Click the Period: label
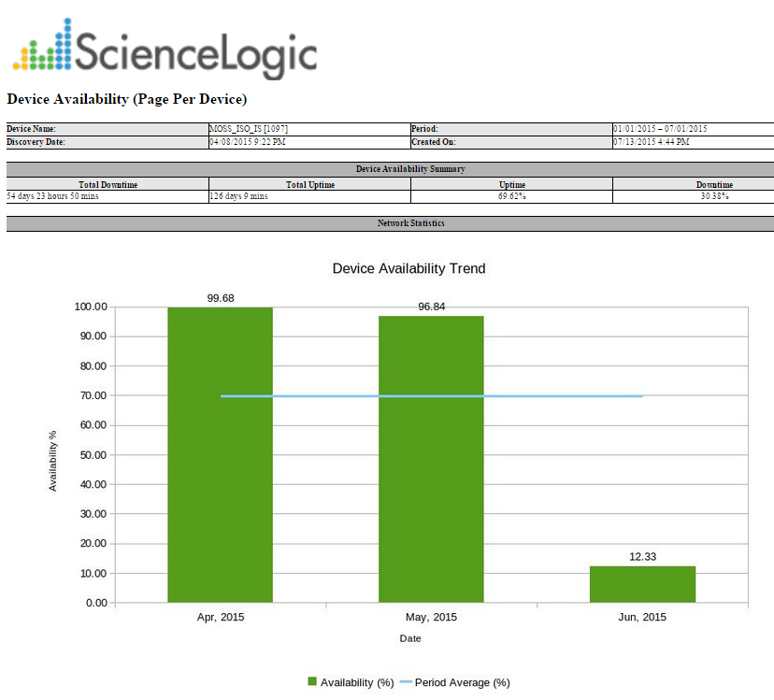Screen dimensions: 774x700 click(x=424, y=129)
